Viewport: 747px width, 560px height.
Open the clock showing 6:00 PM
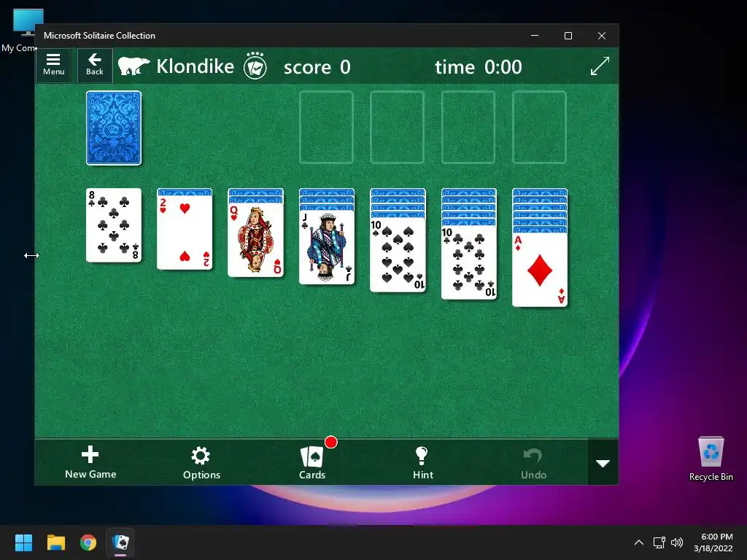pyautogui.click(x=713, y=542)
